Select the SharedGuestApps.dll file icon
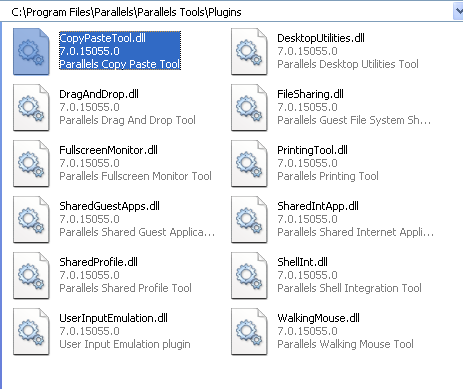This screenshot has height=389, width=463. pos(31,220)
